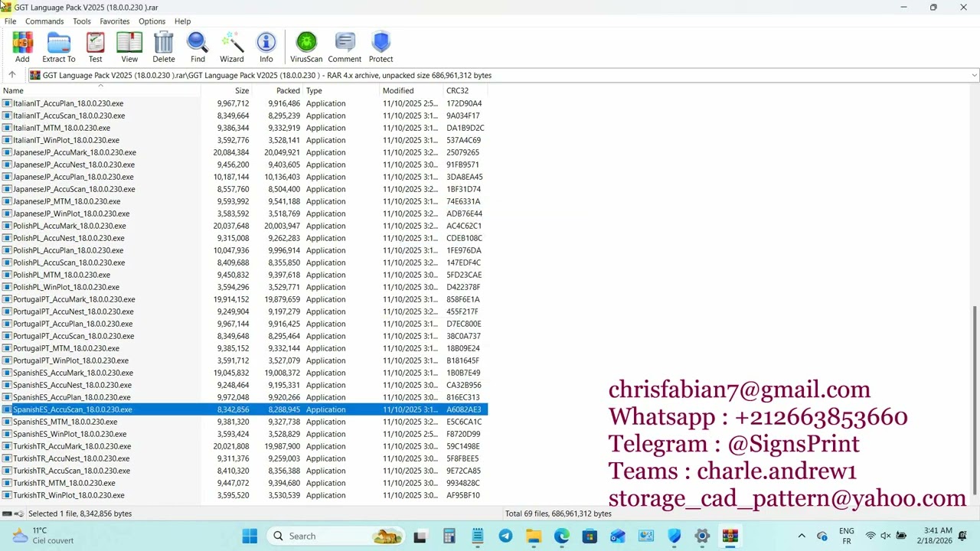
Task: Show hidden system tray icons
Action: coord(802,536)
